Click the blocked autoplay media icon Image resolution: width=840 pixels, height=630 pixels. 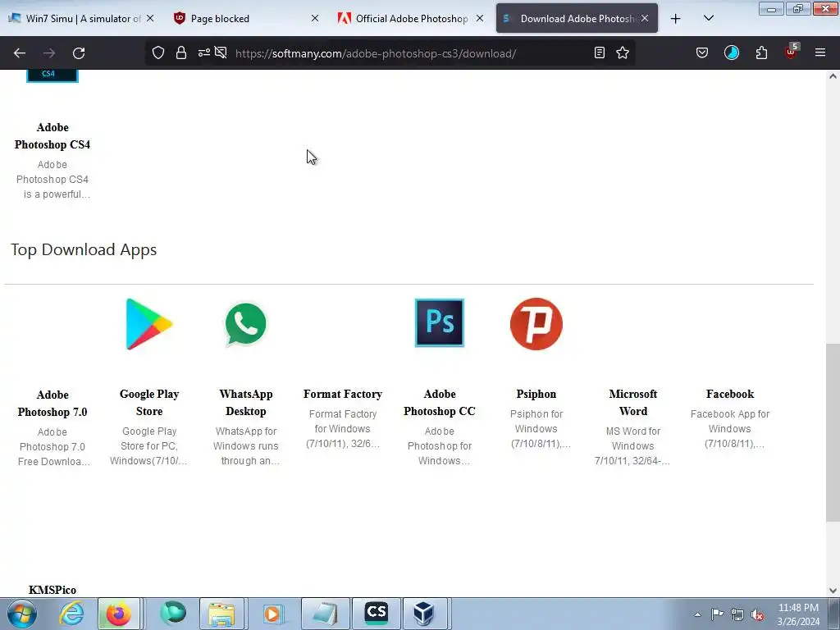(x=221, y=52)
